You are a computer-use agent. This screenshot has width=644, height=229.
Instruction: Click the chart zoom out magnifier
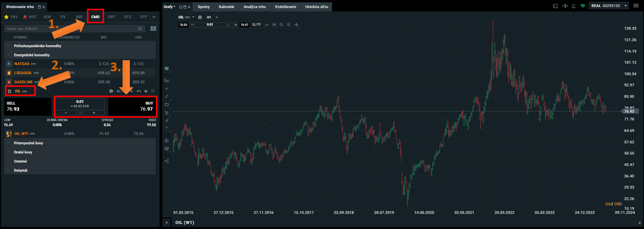click(281, 25)
